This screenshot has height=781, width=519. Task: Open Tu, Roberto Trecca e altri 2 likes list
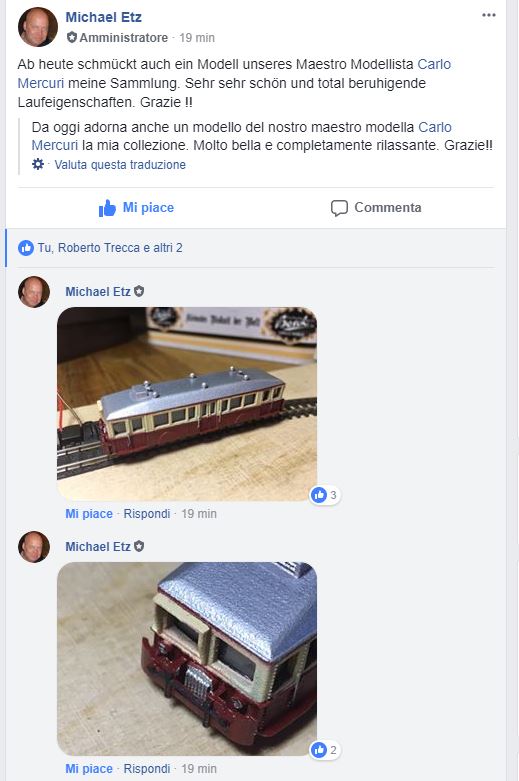click(110, 248)
